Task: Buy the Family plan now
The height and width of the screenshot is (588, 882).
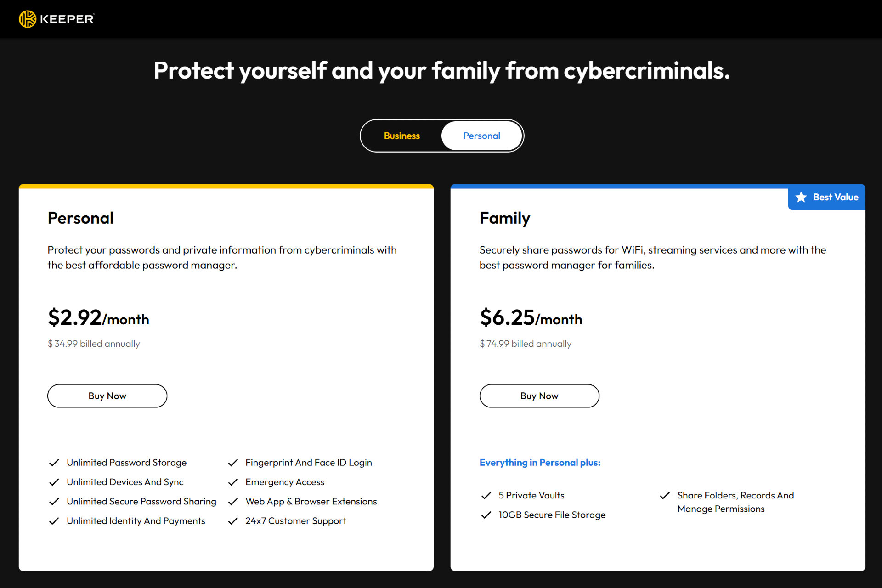Action: point(539,396)
